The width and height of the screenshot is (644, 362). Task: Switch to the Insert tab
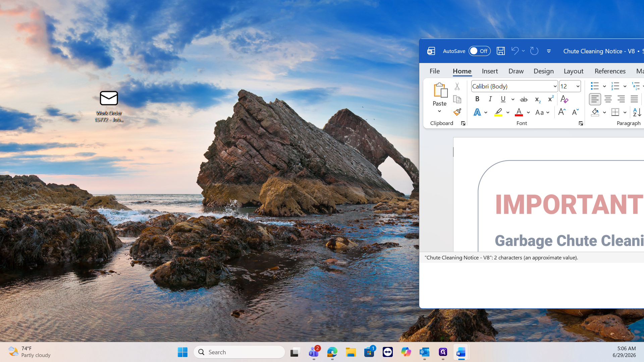coord(490,71)
